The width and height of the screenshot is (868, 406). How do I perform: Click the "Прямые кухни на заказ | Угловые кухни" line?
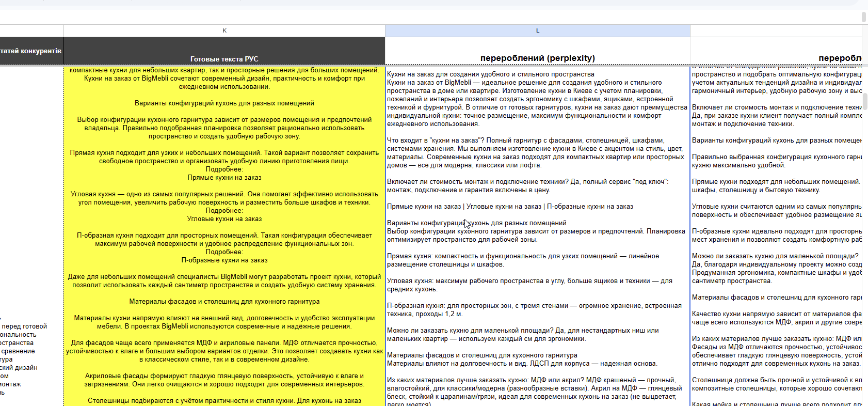tap(510, 207)
